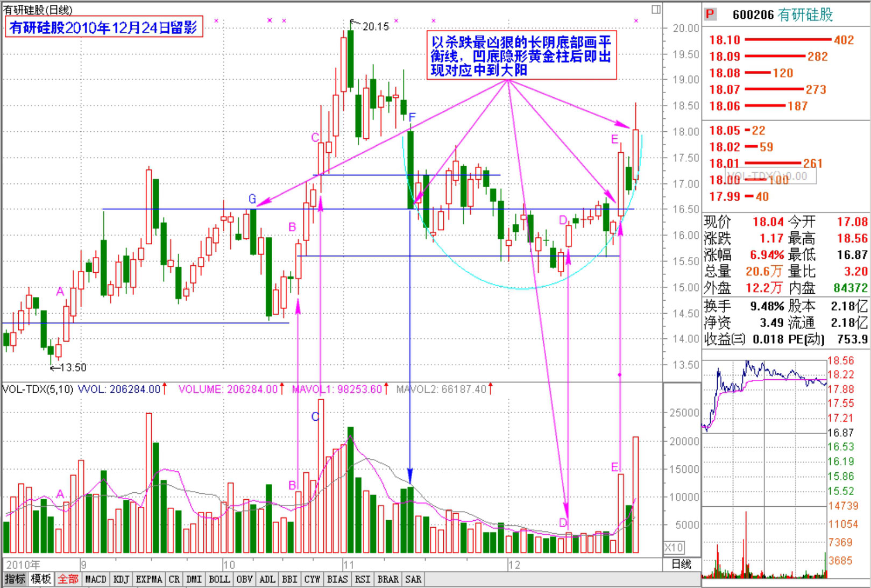The height and width of the screenshot is (588, 871).
Task: Click the MAVOL2: 66187.40 readout
Action: click(x=441, y=389)
